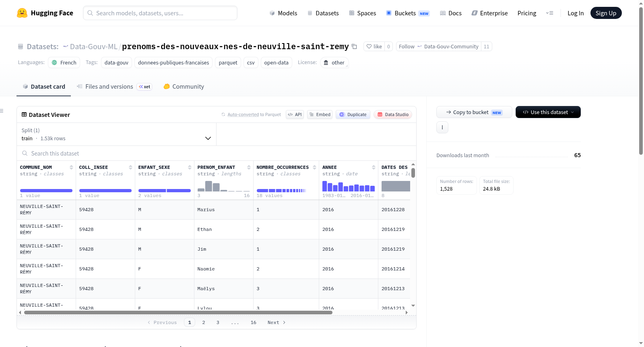Click the three-dot more options button
Image resolution: width=644 pixels, height=347 pixels.
442,127
